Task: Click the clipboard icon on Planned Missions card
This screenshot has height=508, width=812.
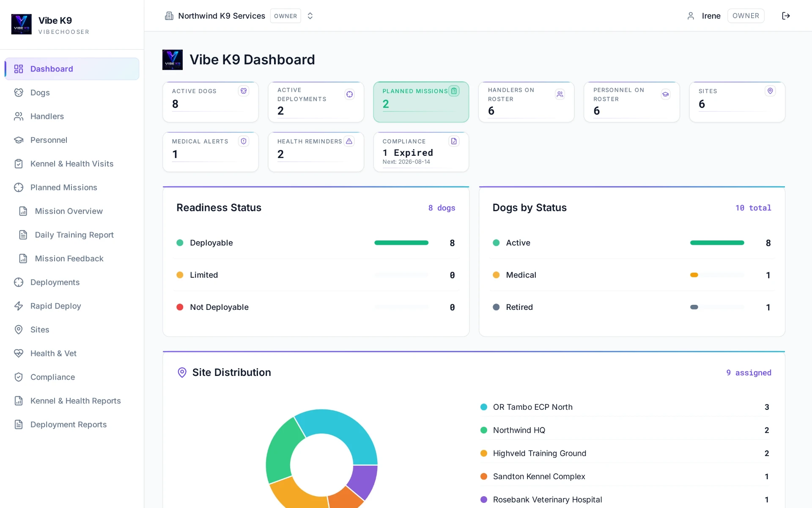Action: coord(454,91)
